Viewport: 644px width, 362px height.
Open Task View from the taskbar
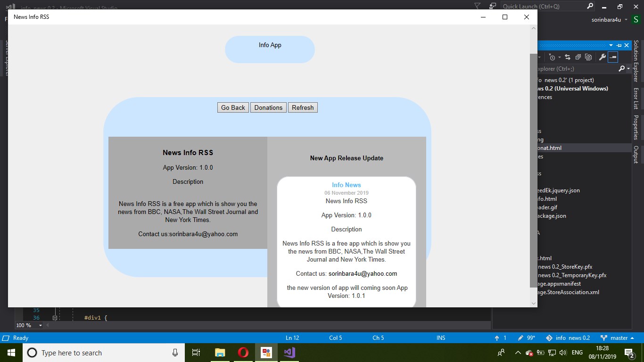tap(196, 353)
